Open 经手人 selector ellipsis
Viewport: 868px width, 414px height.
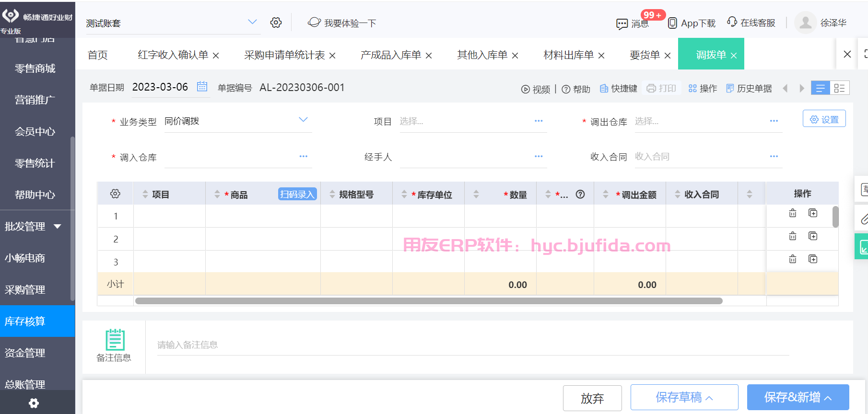539,156
